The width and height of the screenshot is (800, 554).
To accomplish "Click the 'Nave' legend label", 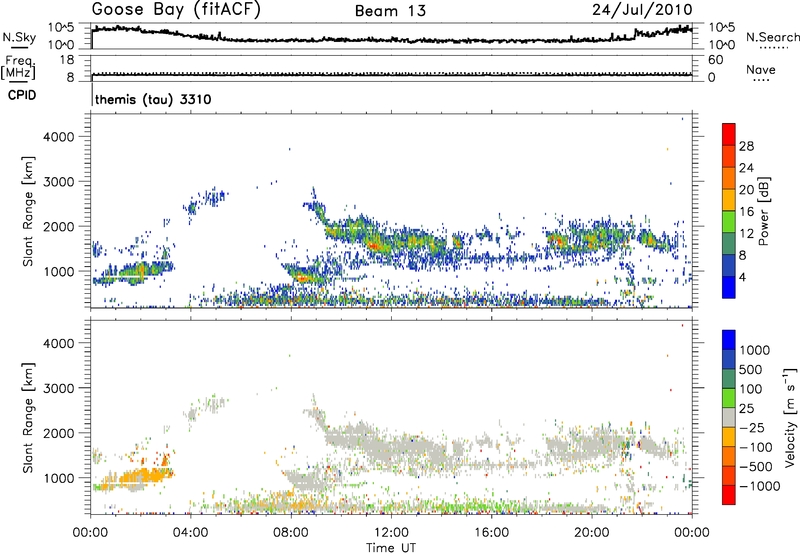I will pyautogui.click(x=761, y=70).
